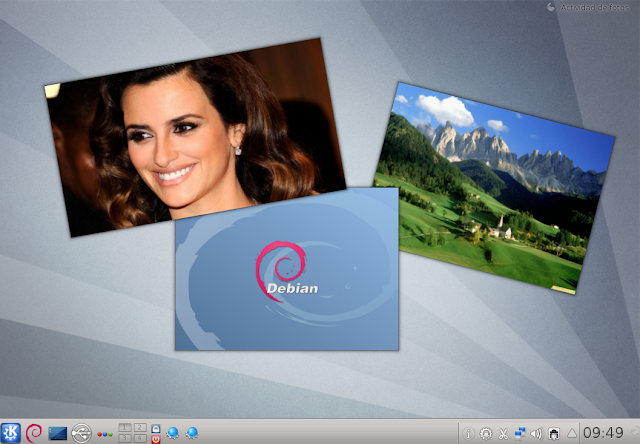The image size is (640, 444).
Task: Switch to virtual desktop 2 in the pager
Action: [x=140, y=427]
